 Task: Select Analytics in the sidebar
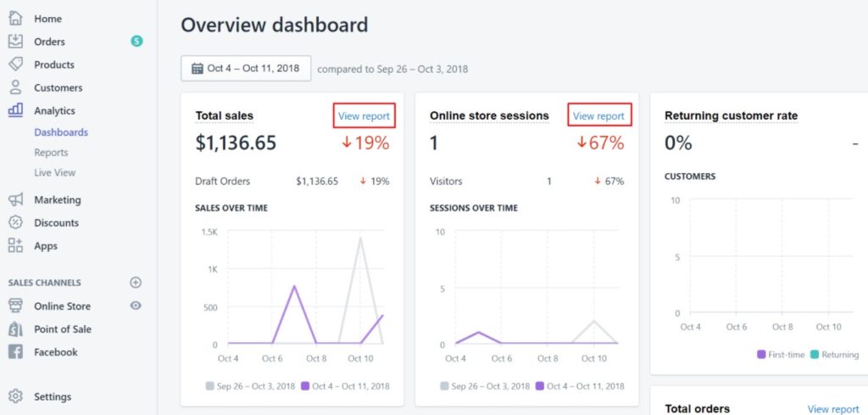[54, 111]
